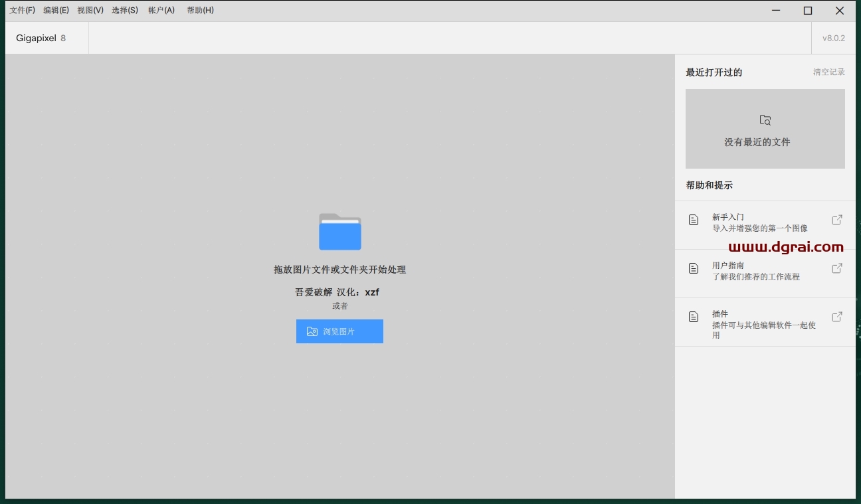
Task: Open the 帮助(H) menu
Action: [201, 11]
